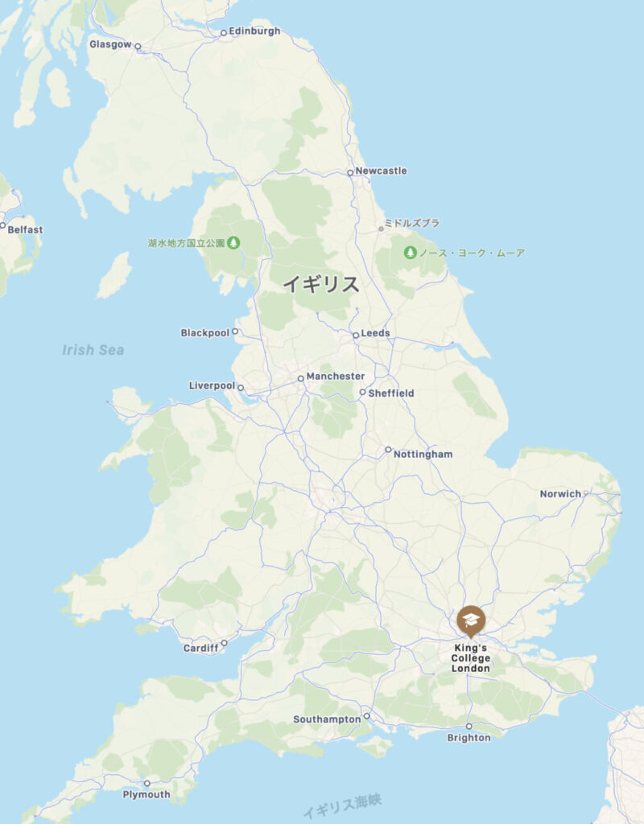Select the Blackpool city label

point(205,332)
